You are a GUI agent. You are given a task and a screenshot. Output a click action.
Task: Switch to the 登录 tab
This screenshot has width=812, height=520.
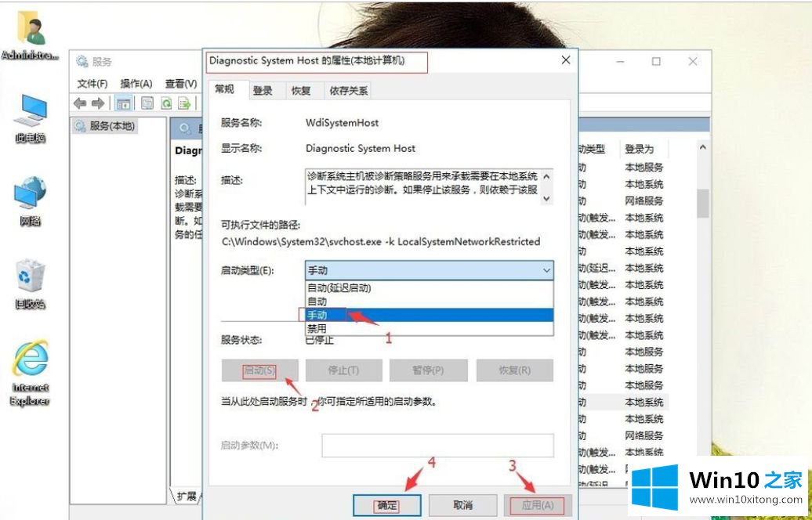tap(263, 91)
